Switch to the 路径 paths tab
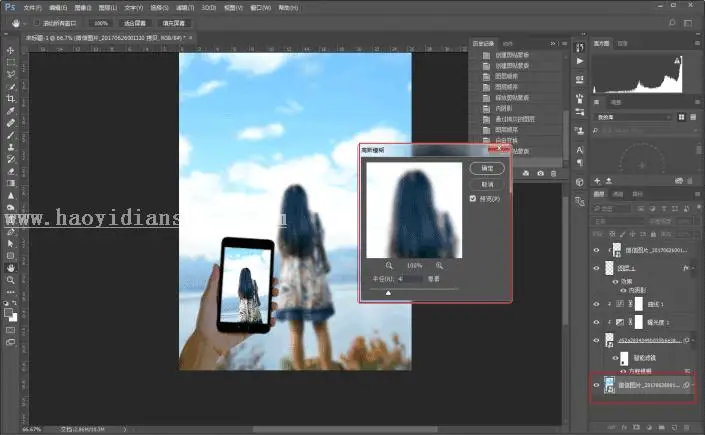Image resolution: width=705 pixels, height=435 pixels. pyautogui.click(x=638, y=194)
